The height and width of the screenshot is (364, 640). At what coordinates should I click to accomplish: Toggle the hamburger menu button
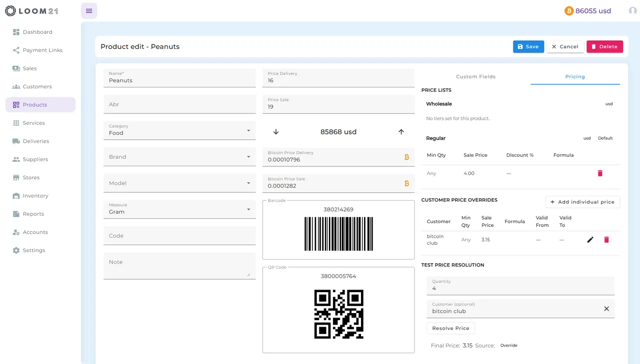click(89, 10)
